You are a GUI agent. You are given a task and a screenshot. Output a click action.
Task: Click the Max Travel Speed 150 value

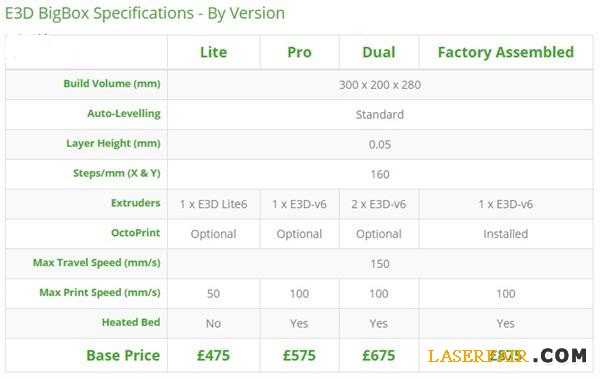tap(380, 264)
